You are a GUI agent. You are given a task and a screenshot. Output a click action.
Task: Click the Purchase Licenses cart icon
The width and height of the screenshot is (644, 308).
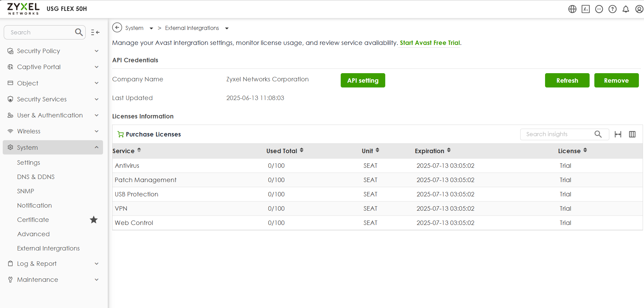tap(120, 134)
